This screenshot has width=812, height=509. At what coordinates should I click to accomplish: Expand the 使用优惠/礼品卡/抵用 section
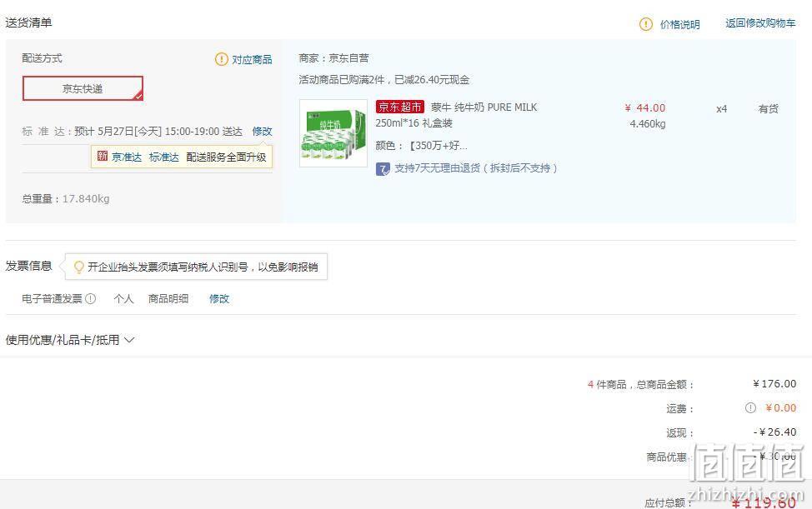pos(70,340)
